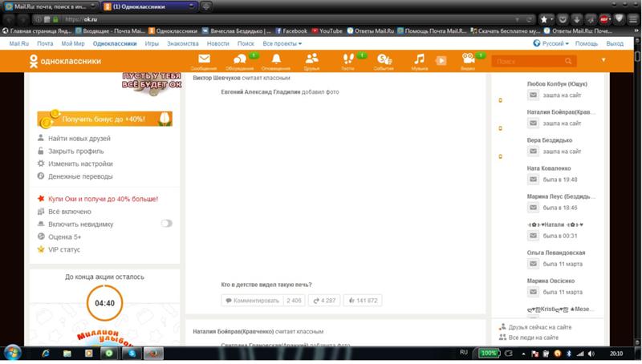Viewport: 642px width, 364px height.
Task: Expand the arrow next to the search box
Action: coord(603,60)
